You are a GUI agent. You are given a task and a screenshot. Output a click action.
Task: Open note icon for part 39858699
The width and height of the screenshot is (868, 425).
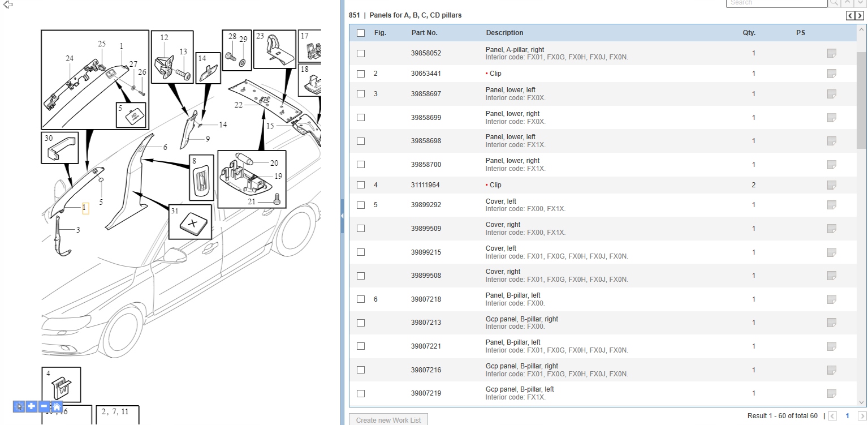[831, 118]
